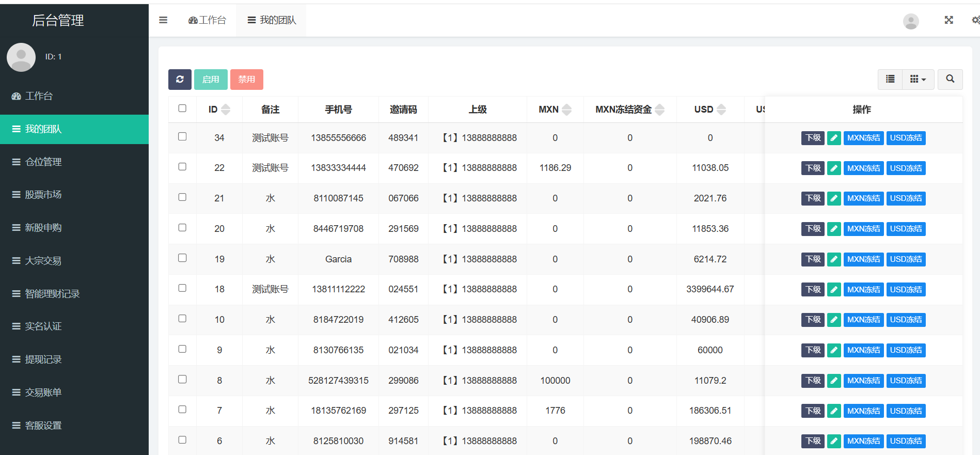Click the green 启用 button
Viewport: 980px width, 455px height.
(211, 80)
